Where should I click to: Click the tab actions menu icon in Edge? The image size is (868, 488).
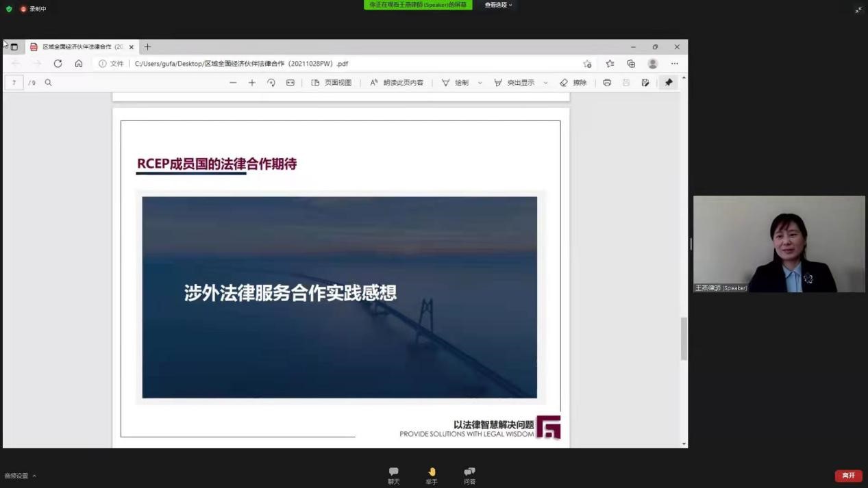click(14, 47)
